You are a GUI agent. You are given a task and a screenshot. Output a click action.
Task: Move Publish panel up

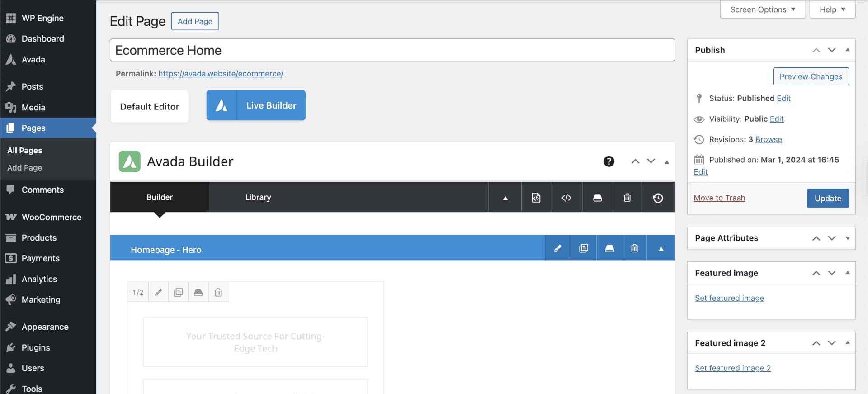[x=816, y=50]
